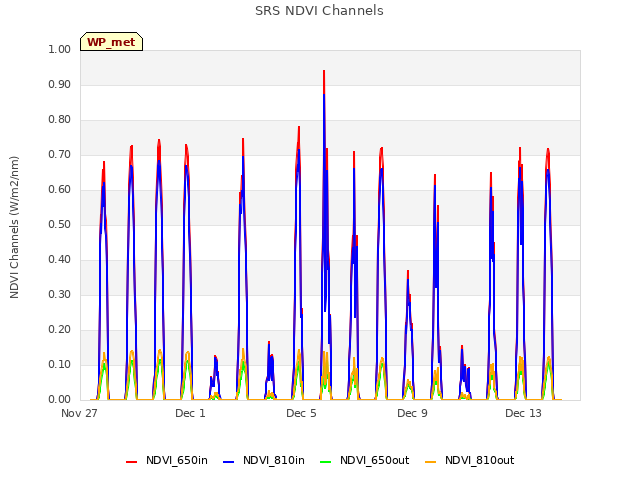Click the 0.60 y-axis tick label
The image size is (640, 480).
60,189
